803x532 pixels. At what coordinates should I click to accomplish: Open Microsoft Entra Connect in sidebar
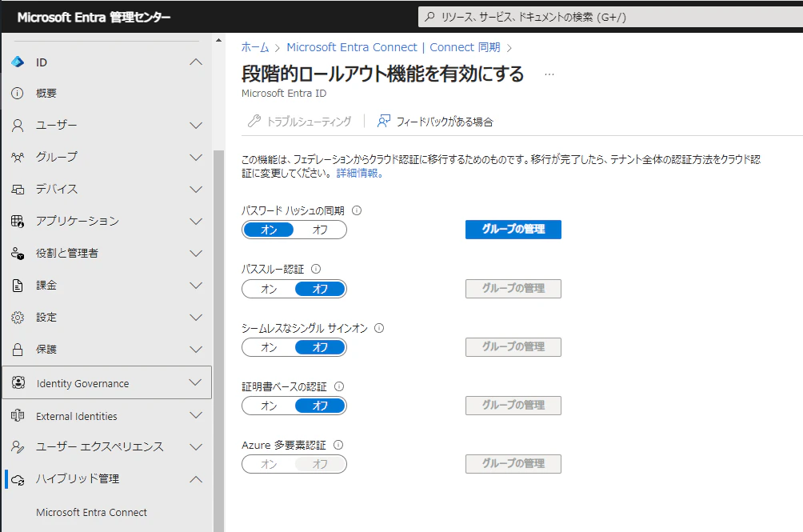(x=91, y=512)
